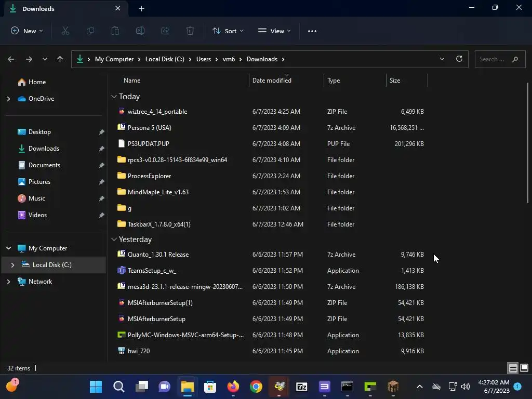Click the Paste clipboard icon
This screenshot has height=399, width=532.
[x=115, y=31]
